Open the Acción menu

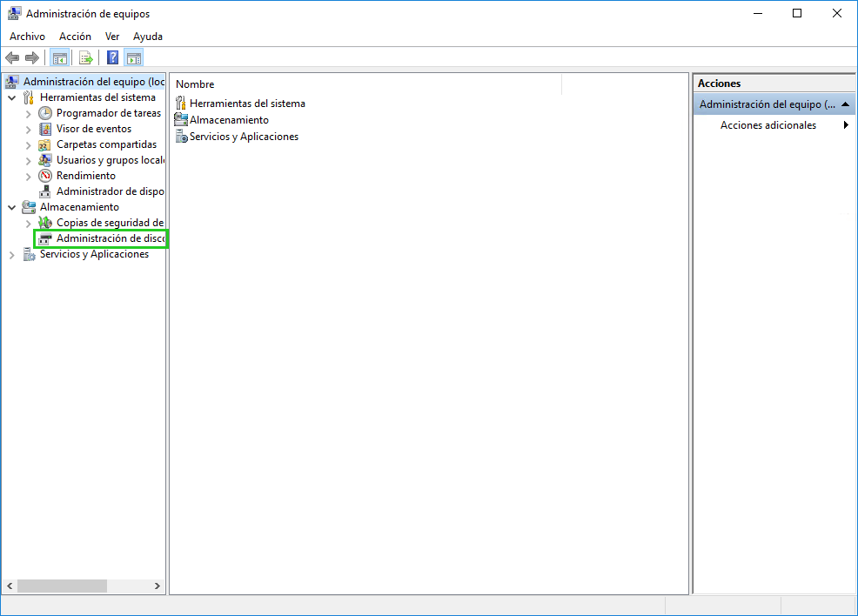[75, 37]
